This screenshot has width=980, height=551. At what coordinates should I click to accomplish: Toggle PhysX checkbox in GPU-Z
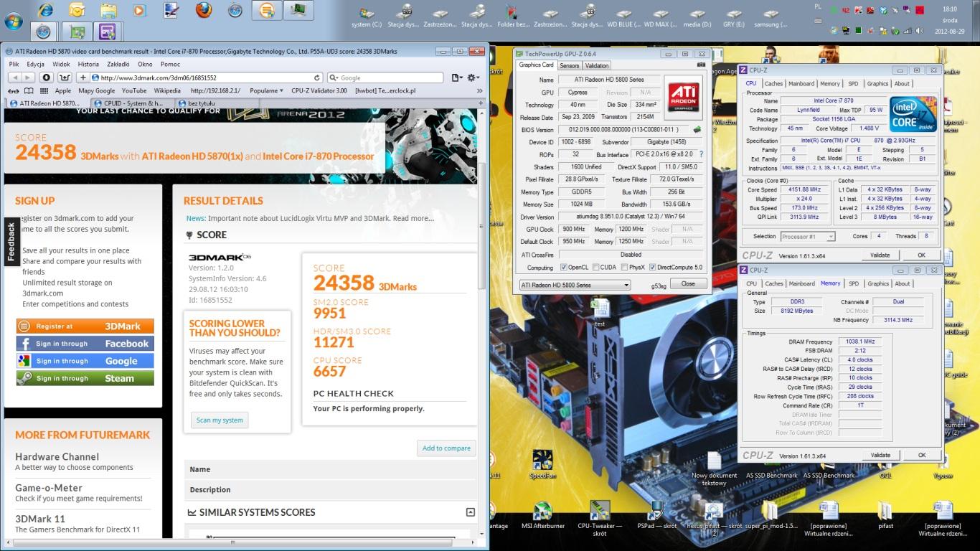point(623,268)
